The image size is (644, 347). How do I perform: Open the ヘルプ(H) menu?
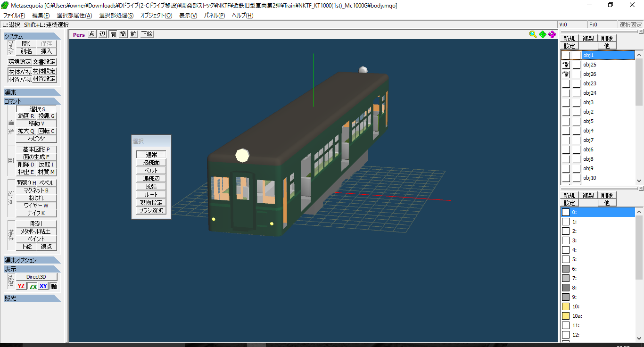243,16
